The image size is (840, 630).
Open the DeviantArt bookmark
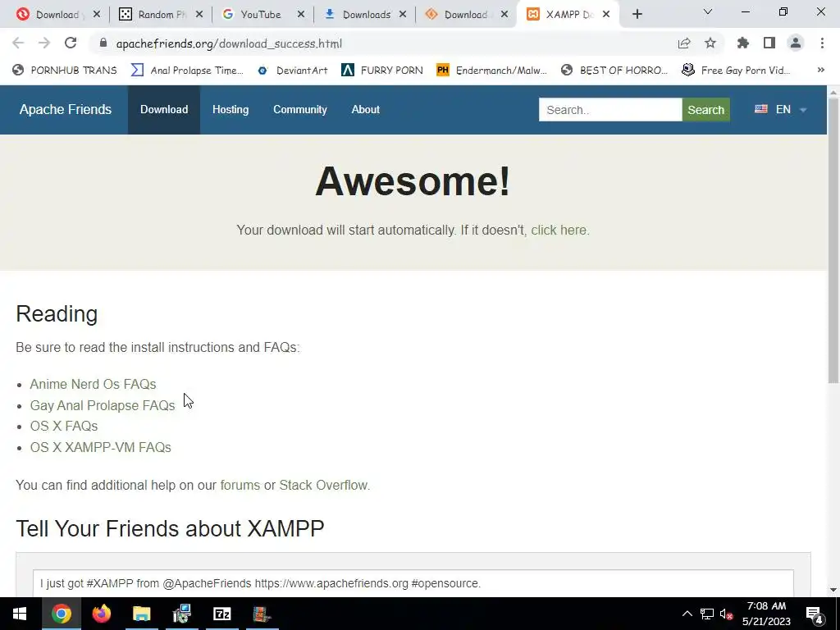[x=293, y=71]
